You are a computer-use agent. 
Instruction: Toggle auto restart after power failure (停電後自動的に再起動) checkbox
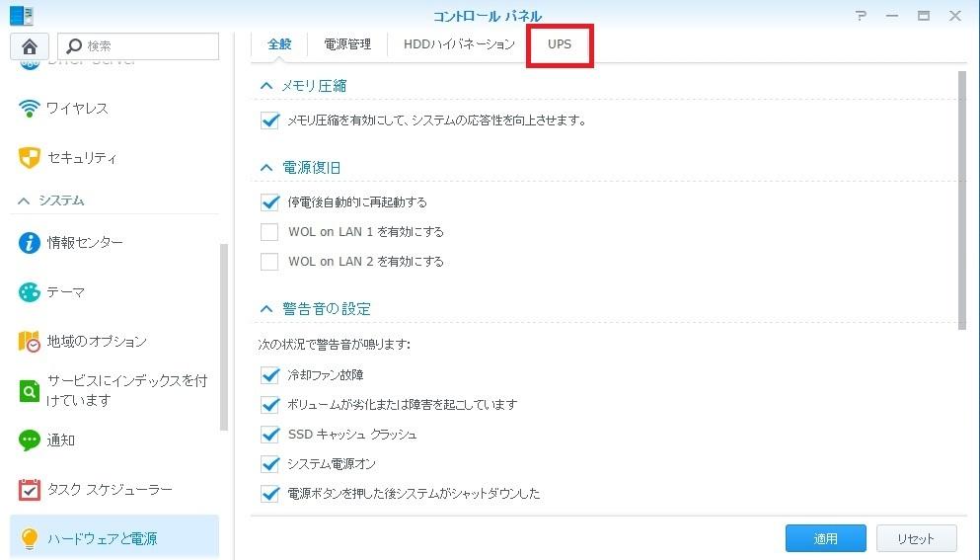(269, 202)
